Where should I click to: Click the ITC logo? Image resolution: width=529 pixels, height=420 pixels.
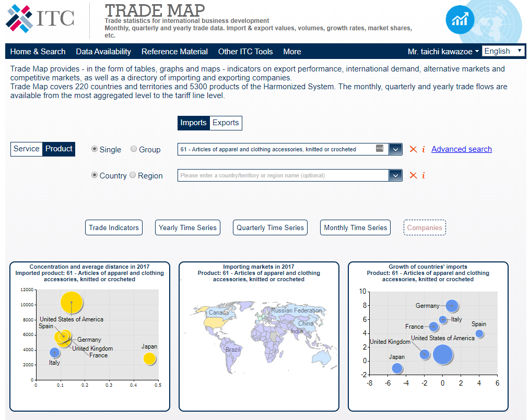click(40, 18)
